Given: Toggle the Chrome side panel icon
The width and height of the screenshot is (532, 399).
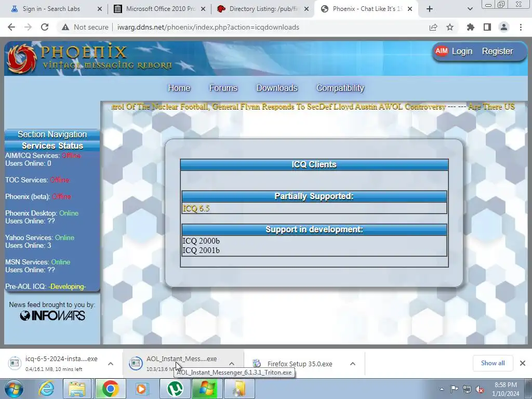Looking at the screenshot, I should pyautogui.click(x=487, y=27).
